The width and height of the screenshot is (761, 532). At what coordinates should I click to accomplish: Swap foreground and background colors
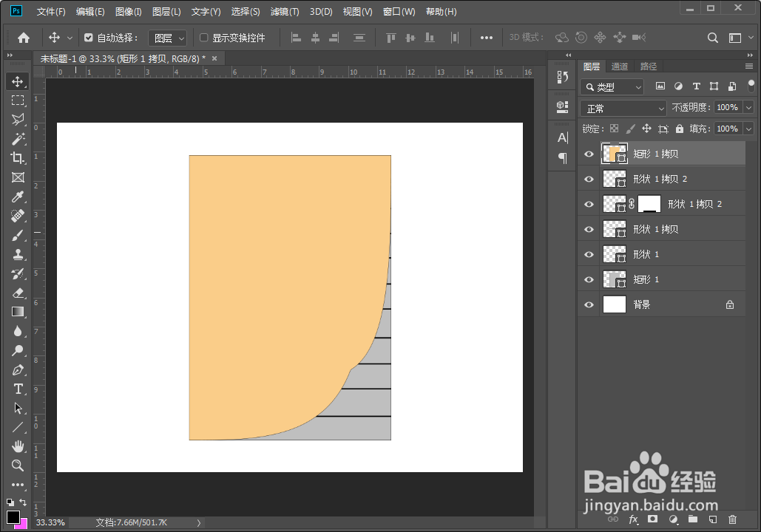[22, 502]
